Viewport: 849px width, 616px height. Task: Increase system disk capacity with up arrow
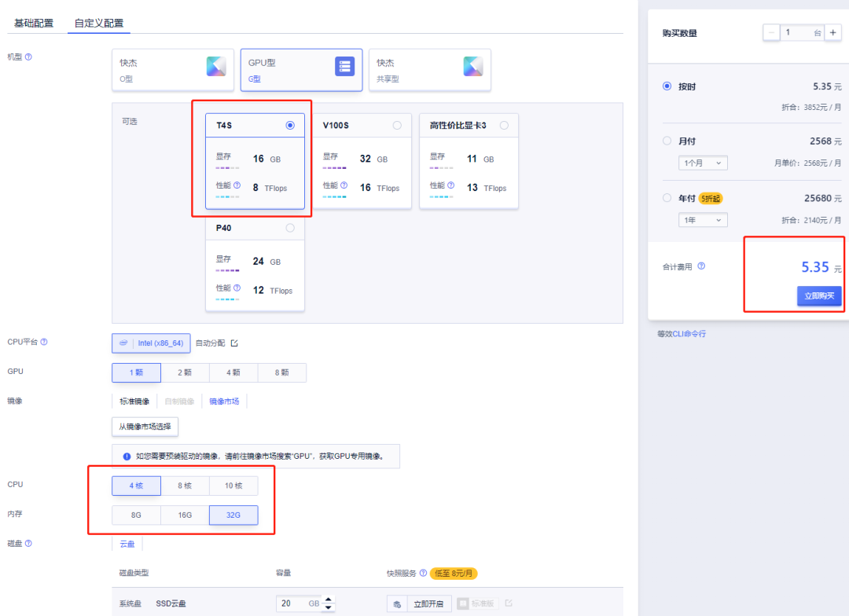pos(328,599)
